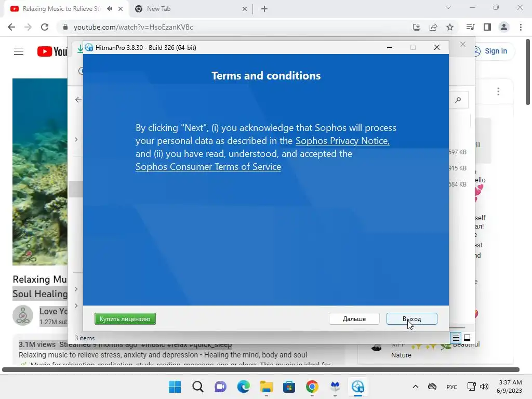The height and width of the screenshot is (399, 532).
Task: Click the #music hashtag link
Action: pos(153,345)
